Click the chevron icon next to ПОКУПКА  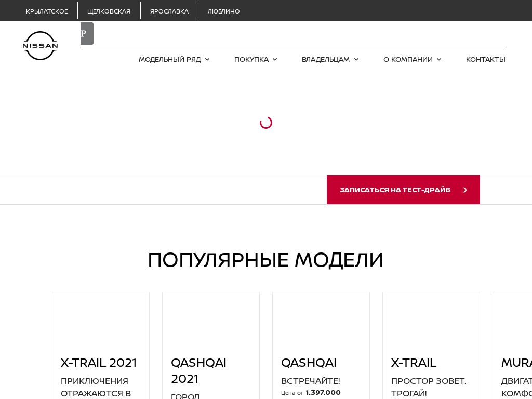275,59
